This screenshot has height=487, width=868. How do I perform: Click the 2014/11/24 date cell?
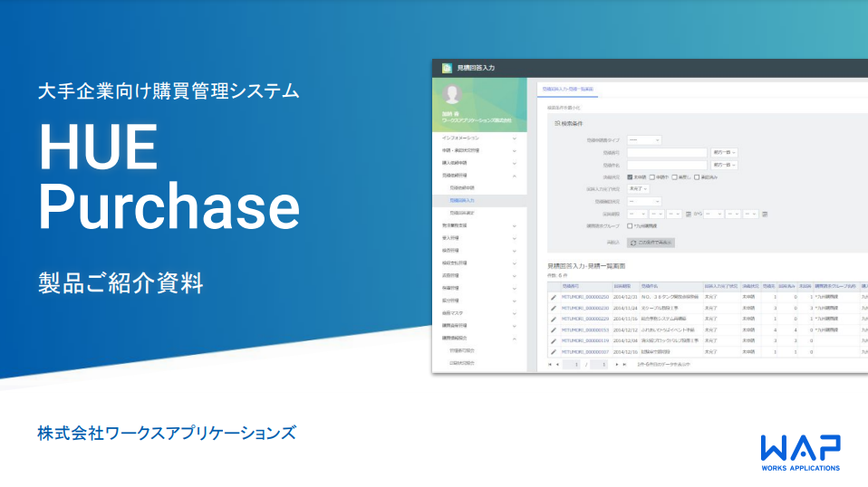point(625,309)
